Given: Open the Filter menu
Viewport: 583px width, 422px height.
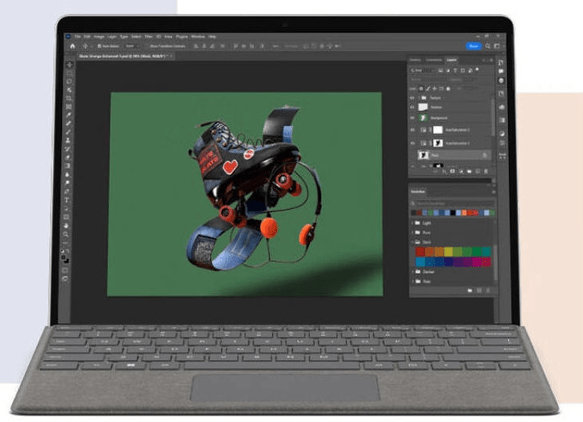Looking at the screenshot, I should pyautogui.click(x=148, y=37).
